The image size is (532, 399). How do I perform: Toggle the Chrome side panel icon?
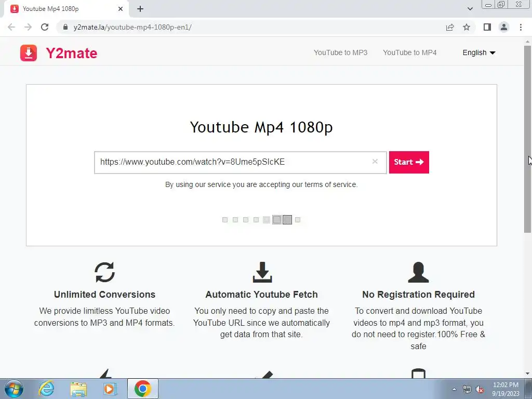tap(487, 27)
